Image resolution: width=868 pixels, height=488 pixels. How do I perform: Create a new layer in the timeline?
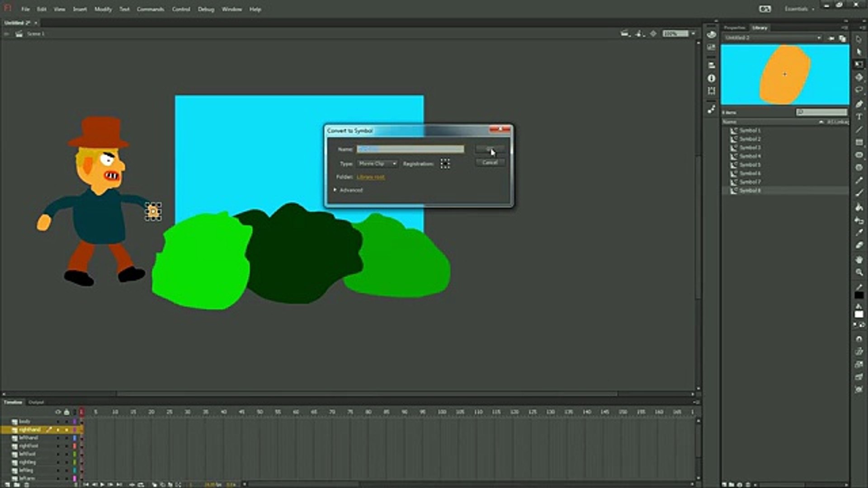[x=7, y=485]
